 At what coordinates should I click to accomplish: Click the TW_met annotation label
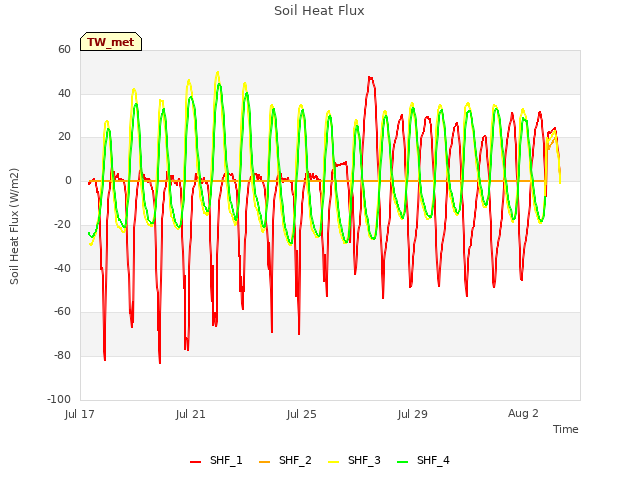tap(111, 42)
